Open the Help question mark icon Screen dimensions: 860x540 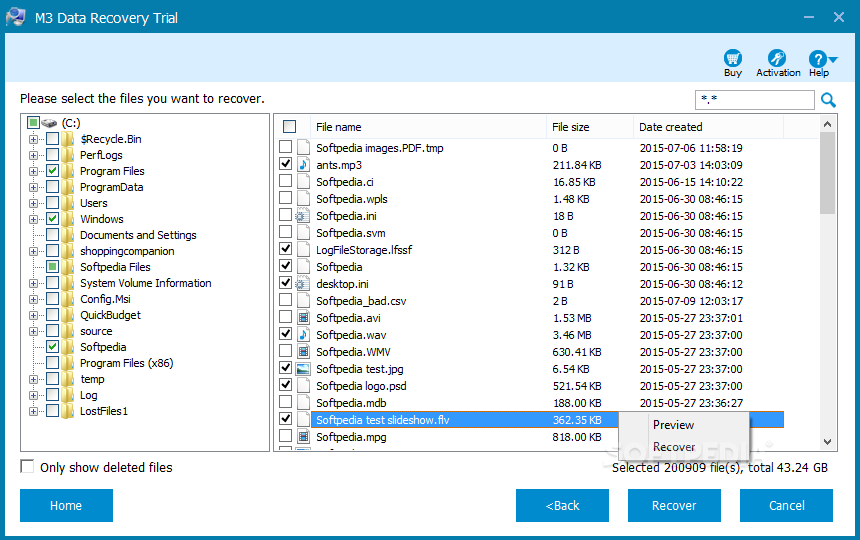click(817, 59)
